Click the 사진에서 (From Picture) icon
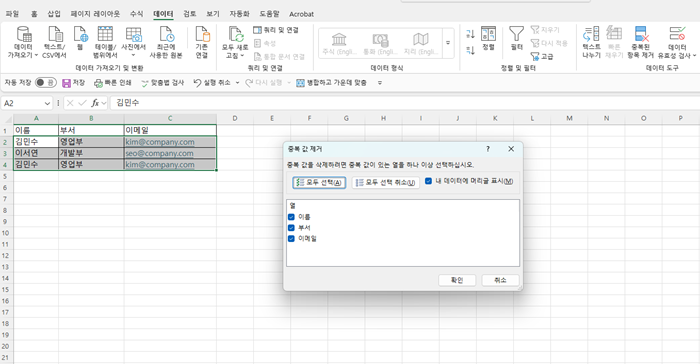This screenshot has width=700, height=364. coord(133,35)
